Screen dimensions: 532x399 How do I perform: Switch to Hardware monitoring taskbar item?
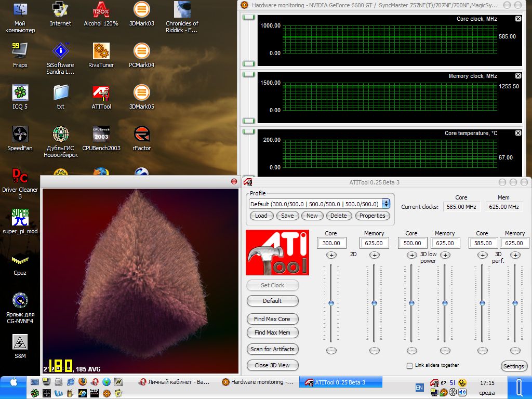[x=258, y=382]
